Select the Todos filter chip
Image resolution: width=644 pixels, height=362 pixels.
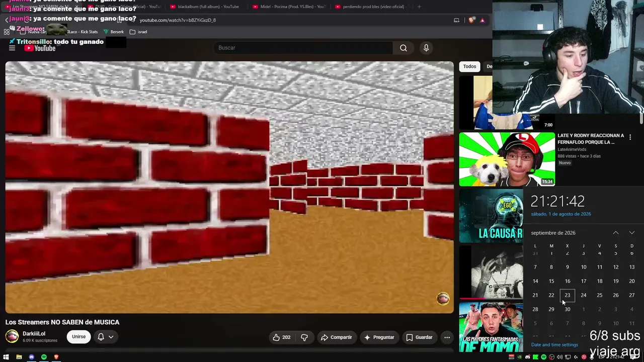coord(469,66)
